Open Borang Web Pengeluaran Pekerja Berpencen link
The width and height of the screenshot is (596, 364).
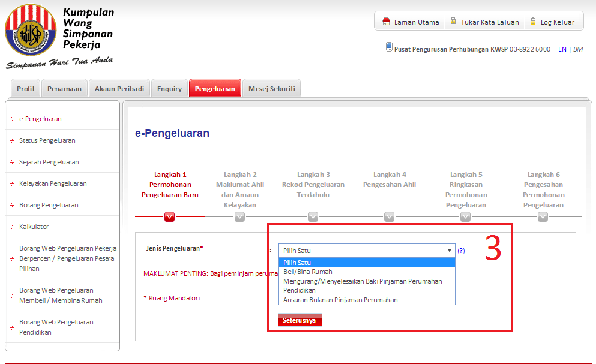tap(68, 258)
